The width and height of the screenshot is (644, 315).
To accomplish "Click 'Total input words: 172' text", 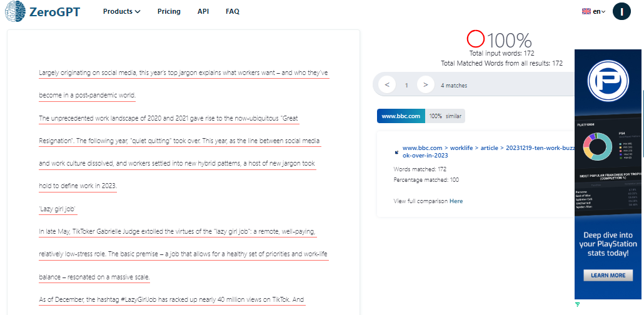I will point(501,53).
